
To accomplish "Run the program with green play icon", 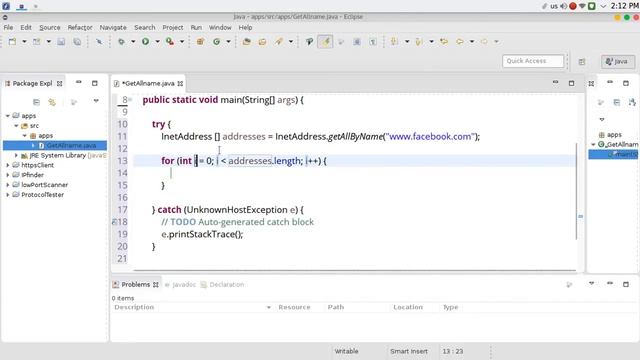I will (145, 42).
